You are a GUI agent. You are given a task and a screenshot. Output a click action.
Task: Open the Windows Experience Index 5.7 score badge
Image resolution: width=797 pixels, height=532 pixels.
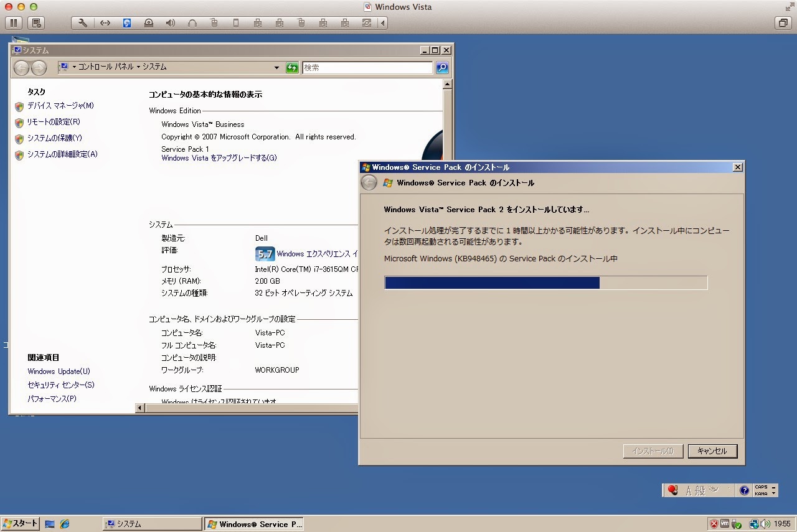click(265, 254)
